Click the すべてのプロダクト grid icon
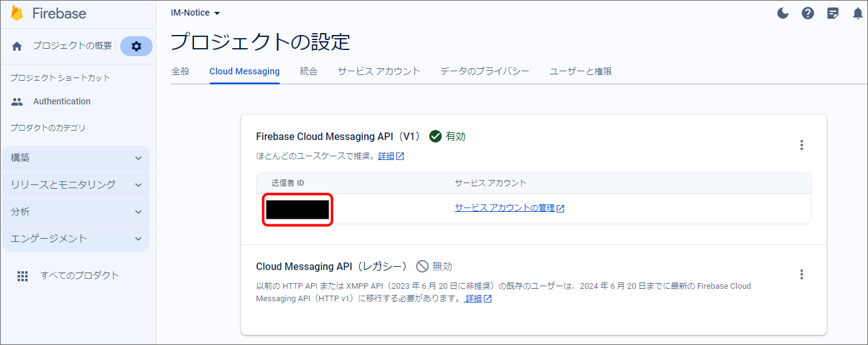The image size is (868, 345). (x=23, y=276)
